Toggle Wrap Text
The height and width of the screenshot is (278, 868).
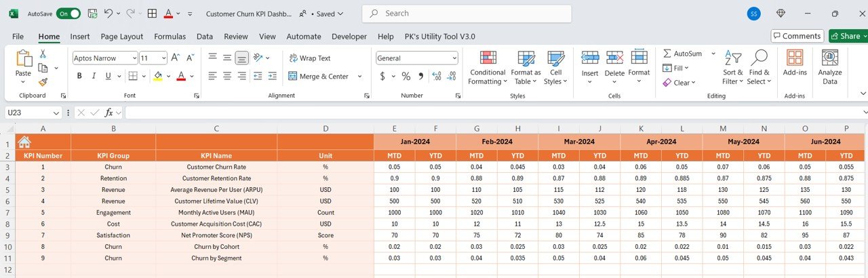[x=310, y=58]
